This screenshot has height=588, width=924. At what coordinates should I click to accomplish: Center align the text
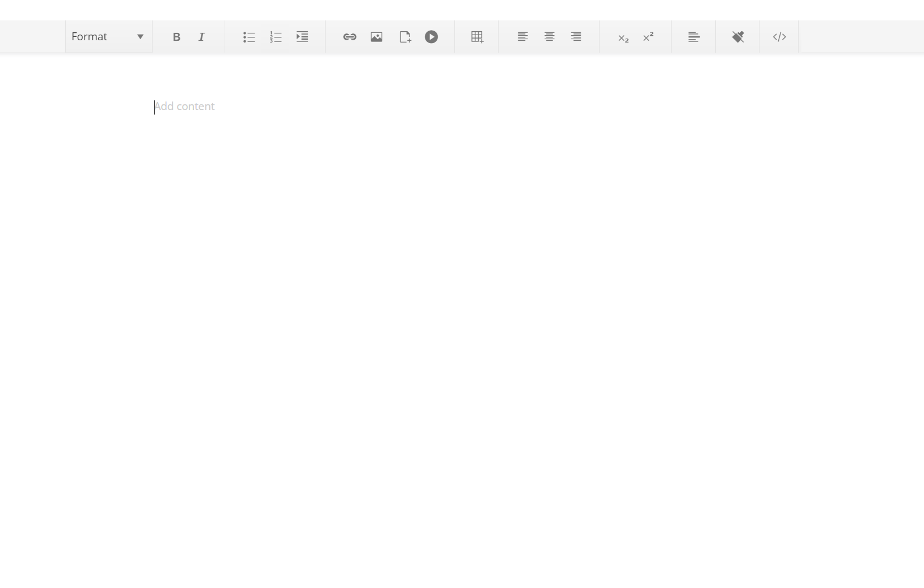tap(550, 37)
